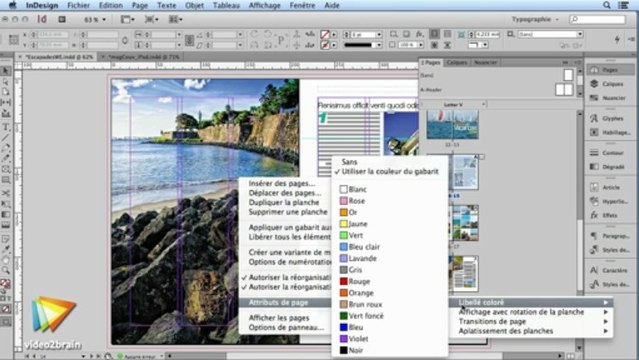The height and width of the screenshot is (360, 639).
Task: Open the Pages panel from dock
Action: [x=610, y=70]
